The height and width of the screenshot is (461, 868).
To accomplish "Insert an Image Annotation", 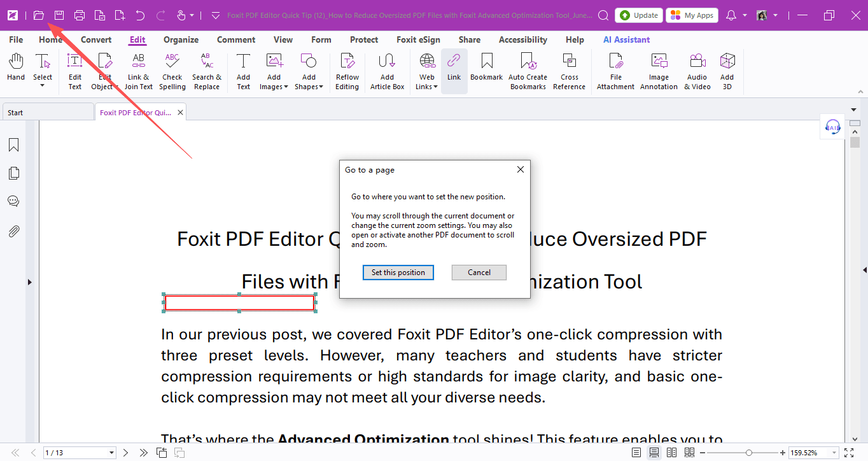I will pyautogui.click(x=659, y=71).
